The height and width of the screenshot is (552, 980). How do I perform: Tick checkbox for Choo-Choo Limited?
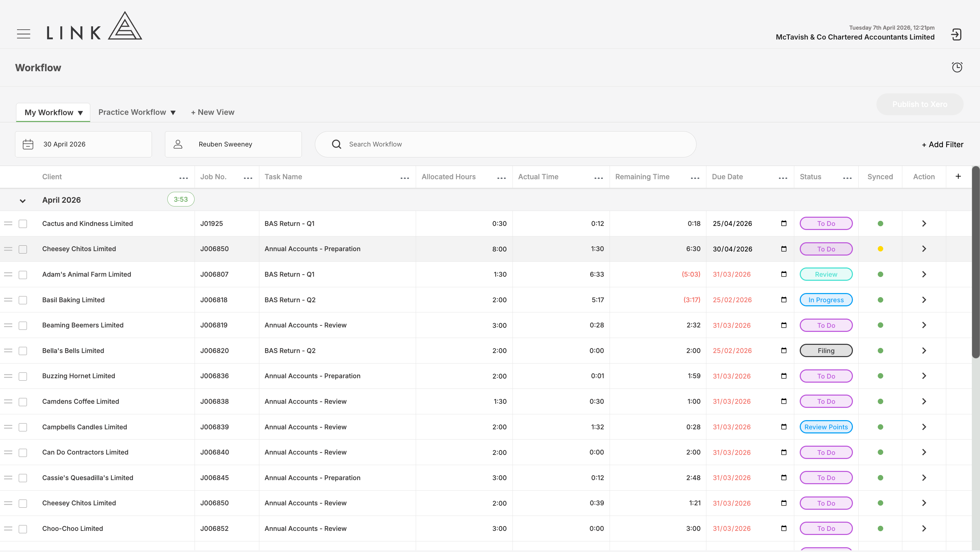coord(23,529)
